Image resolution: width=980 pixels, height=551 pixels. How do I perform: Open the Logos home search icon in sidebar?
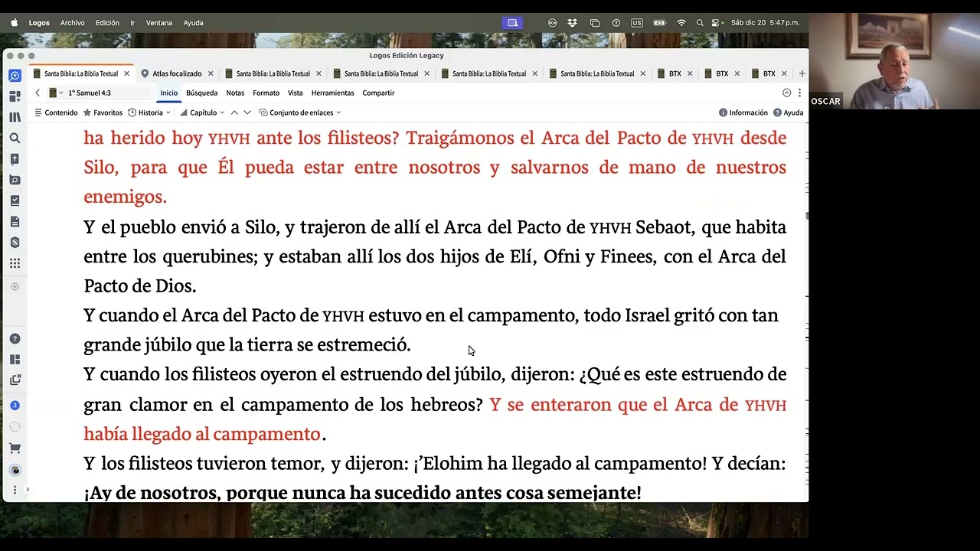point(15,76)
